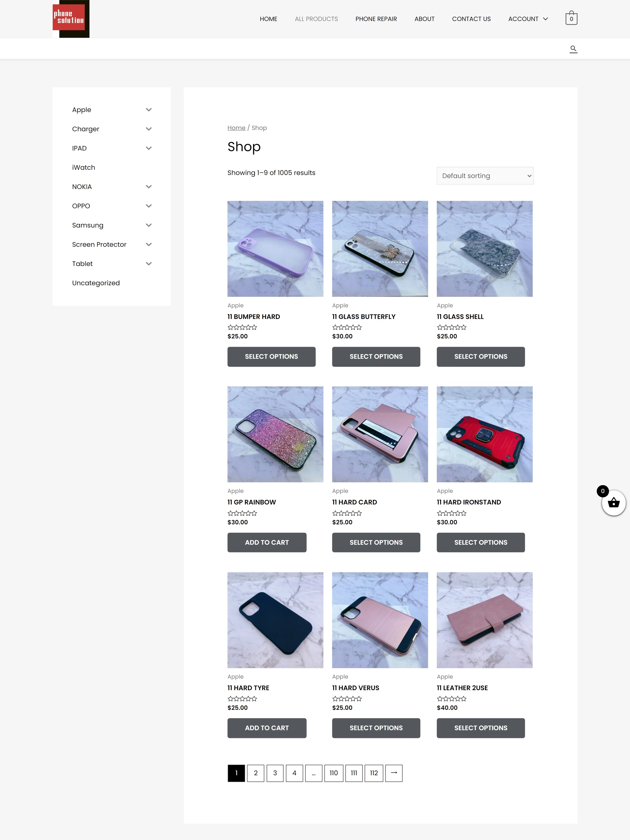
Task: Open the Default sorting dropdown
Action: pos(485,176)
